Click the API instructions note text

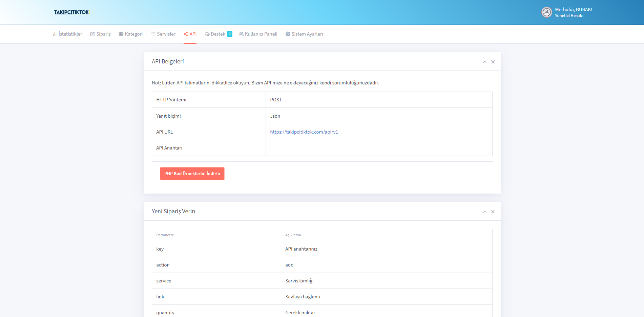(x=265, y=83)
